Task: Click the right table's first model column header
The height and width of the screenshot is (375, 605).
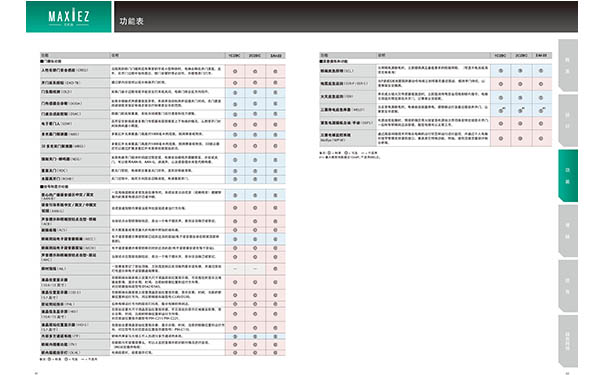Action: coord(500,56)
